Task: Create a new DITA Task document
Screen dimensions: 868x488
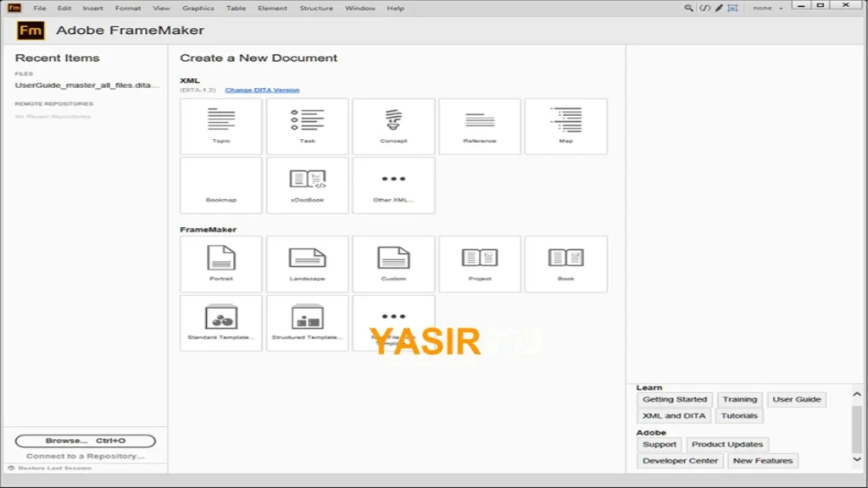Action: pyautogui.click(x=307, y=127)
